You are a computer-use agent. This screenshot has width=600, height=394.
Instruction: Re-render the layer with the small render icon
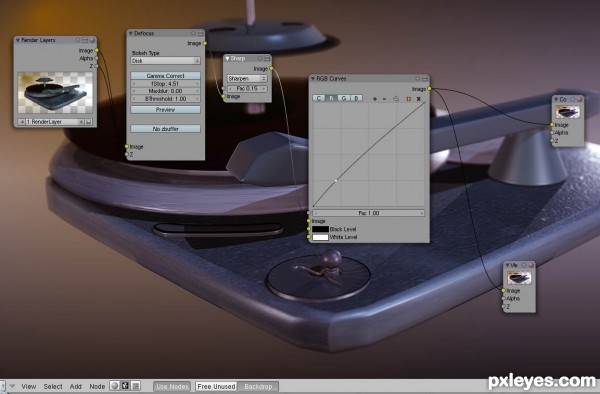[88, 122]
